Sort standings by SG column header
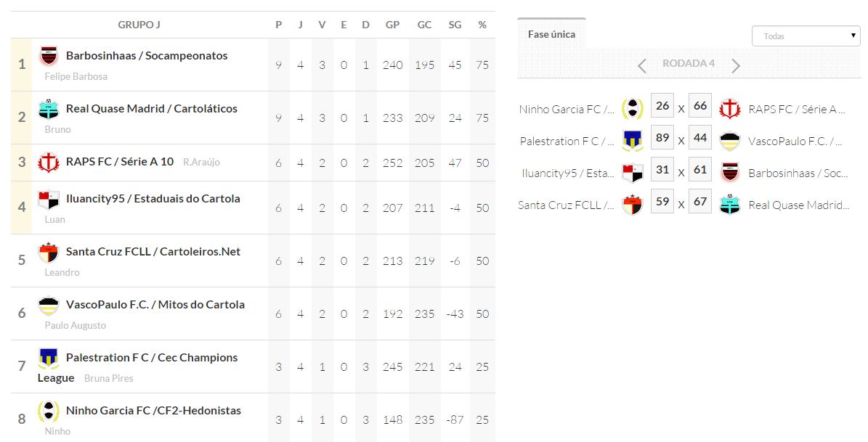Screen dimensions: 868x442 (455, 25)
